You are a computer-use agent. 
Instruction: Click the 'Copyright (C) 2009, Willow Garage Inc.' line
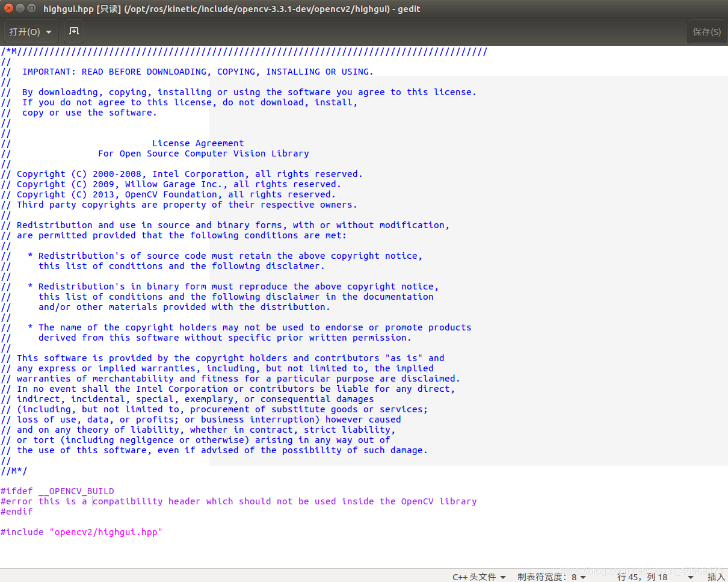point(171,184)
